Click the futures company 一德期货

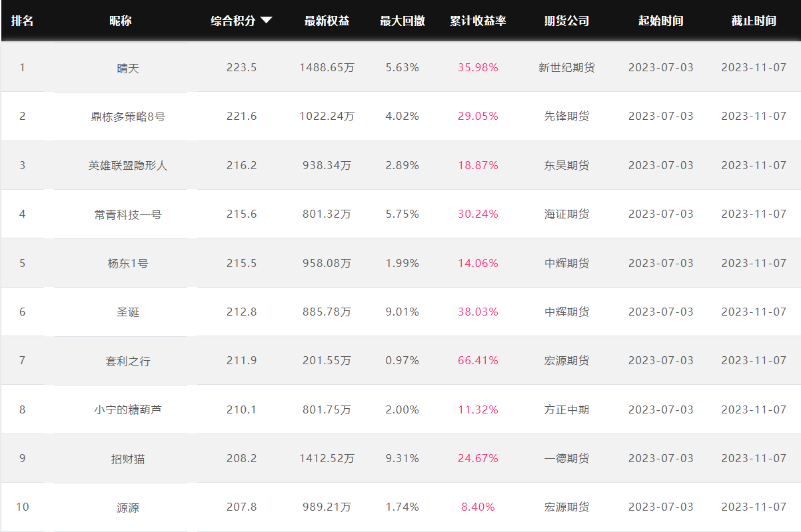coord(567,458)
